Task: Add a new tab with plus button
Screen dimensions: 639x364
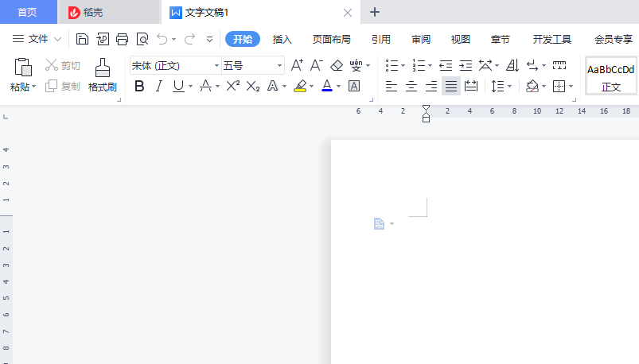Action: coord(375,12)
